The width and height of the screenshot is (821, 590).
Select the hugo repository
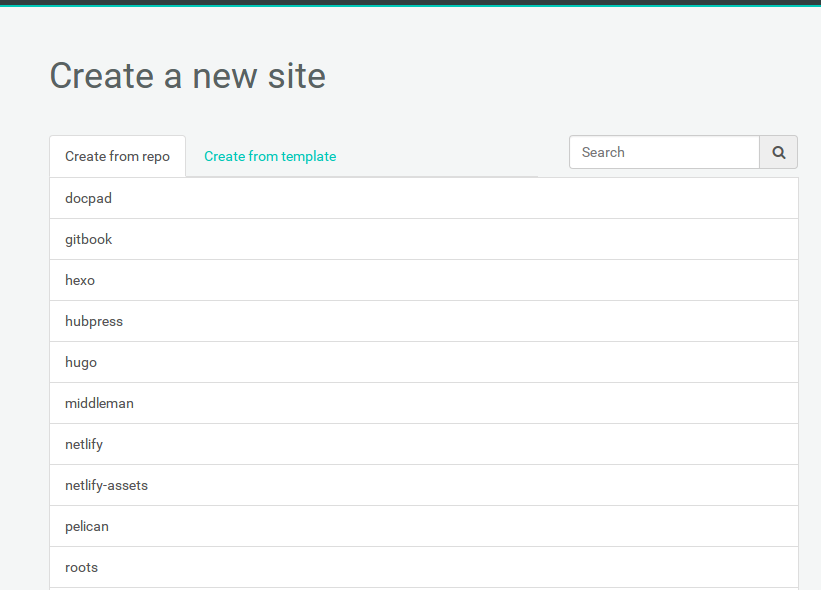pos(424,362)
